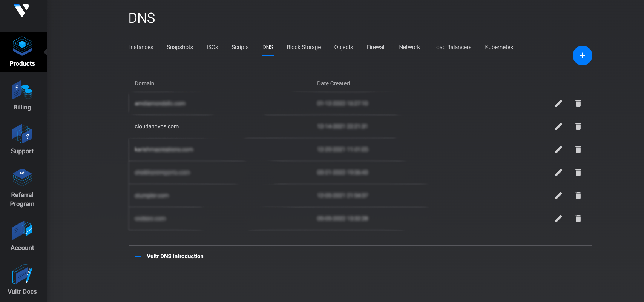Viewport: 644px width, 302px height.
Task: Edit the last domain row with pencil icon
Action: 558,219
